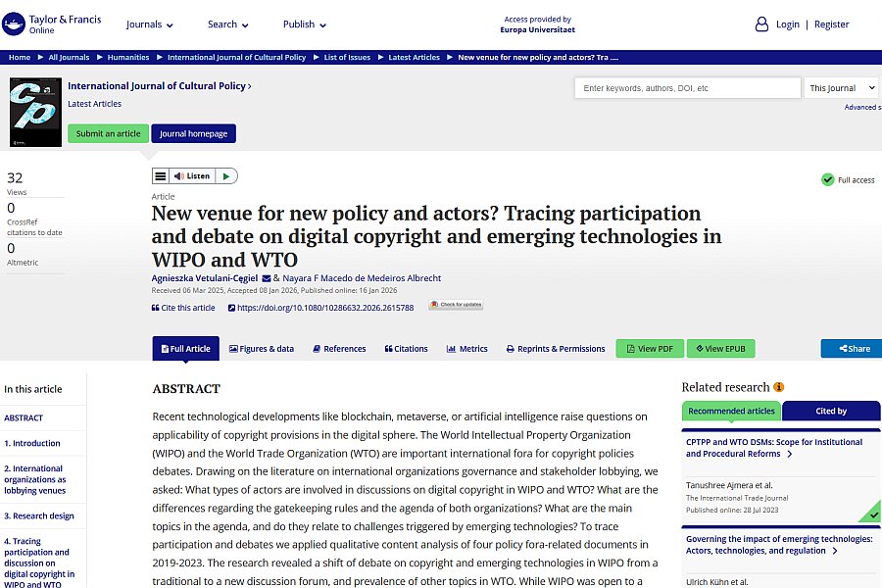Click the Submit an article button
The height and width of the screenshot is (588, 882).
pyautogui.click(x=108, y=134)
